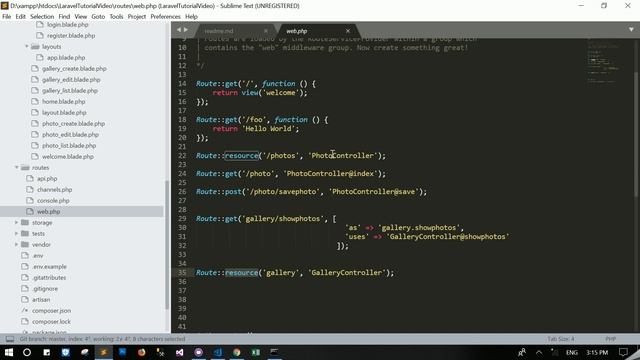Close the web.php tab

[348, 31]
